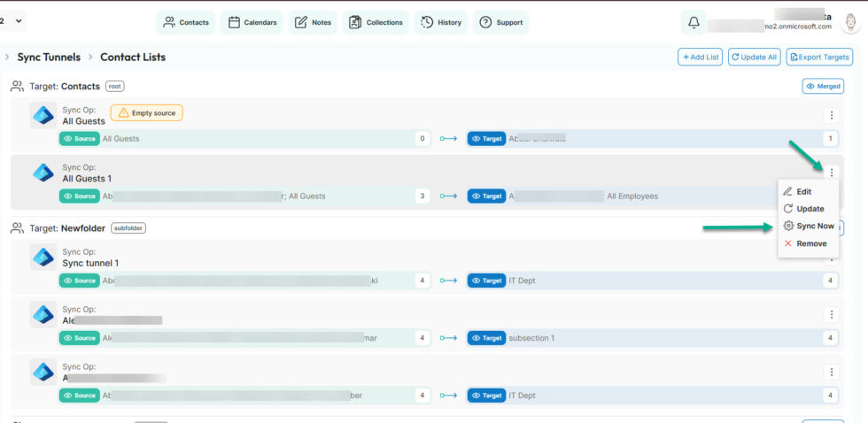Click the notification bell icon

coord(693,23)
